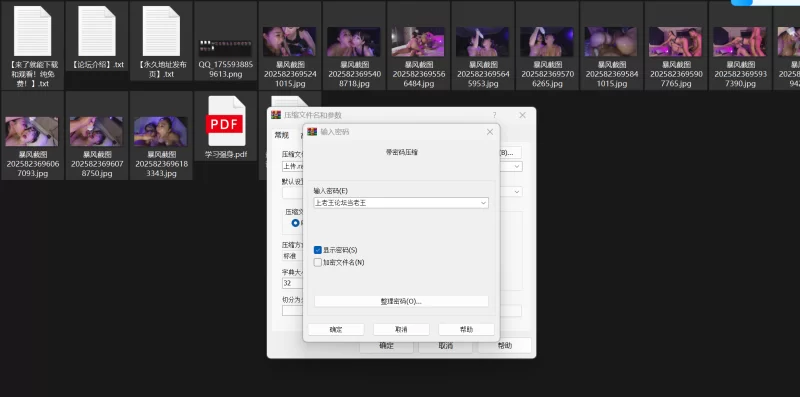Select the radio button under 压缩文件格式
The width and height of the screenshot is (800, 397).
coord(295,223)
